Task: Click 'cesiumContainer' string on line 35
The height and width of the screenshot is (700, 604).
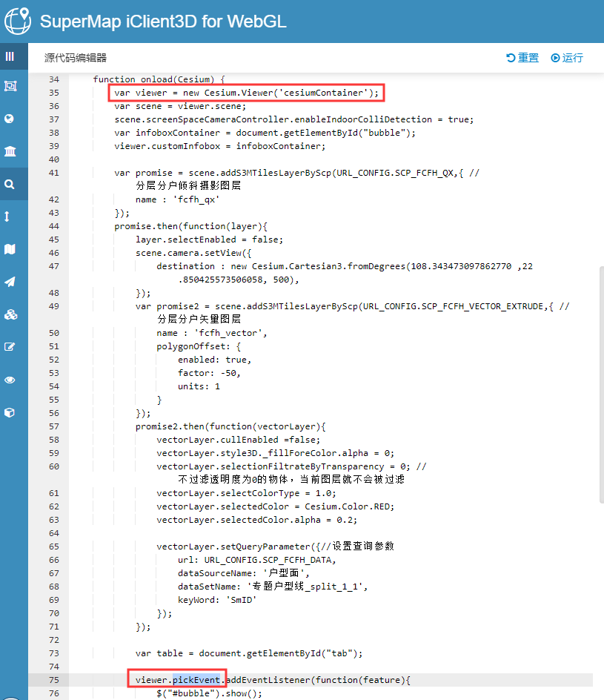Action: point(323,93)
